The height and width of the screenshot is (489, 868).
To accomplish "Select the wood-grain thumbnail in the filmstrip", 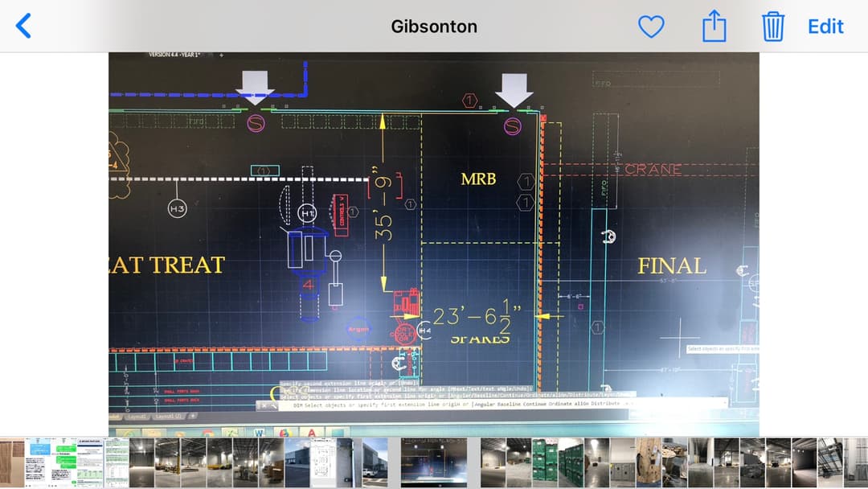I will pos(12,462).
